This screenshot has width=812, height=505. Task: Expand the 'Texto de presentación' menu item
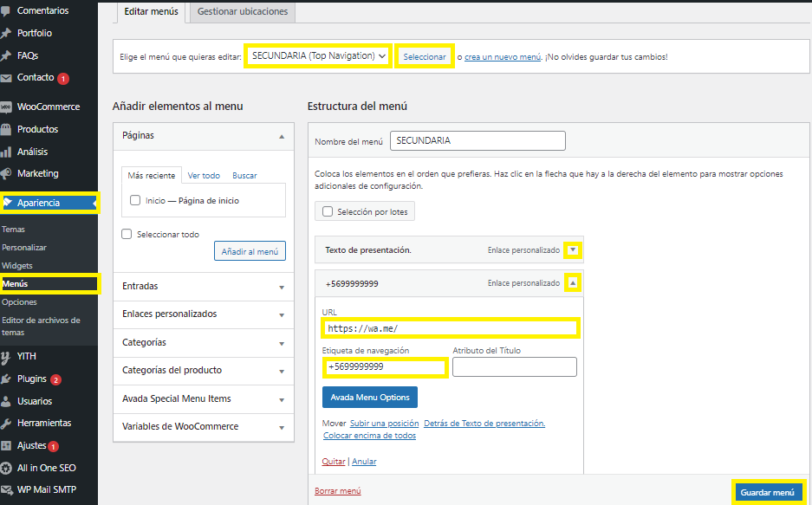point(572,250)
